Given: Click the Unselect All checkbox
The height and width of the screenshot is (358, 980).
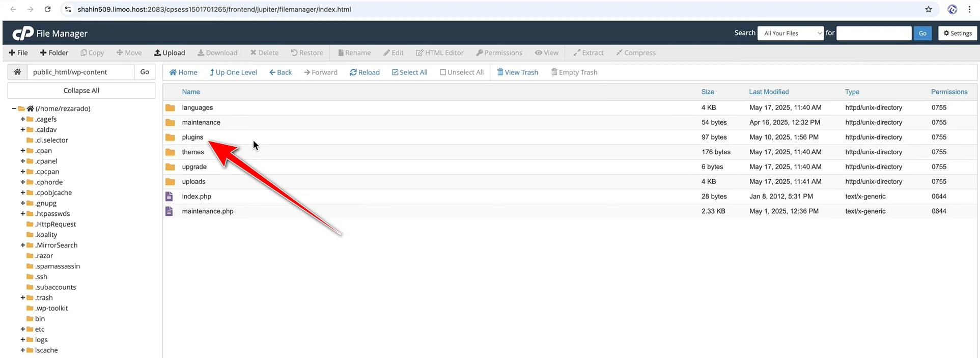Looking at the screenshot, I should coord(443,72).
